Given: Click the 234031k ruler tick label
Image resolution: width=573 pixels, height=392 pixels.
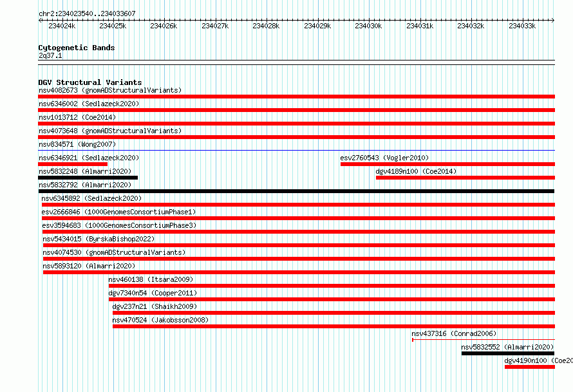Looking at the screenshot, I should tap(420, 26).
